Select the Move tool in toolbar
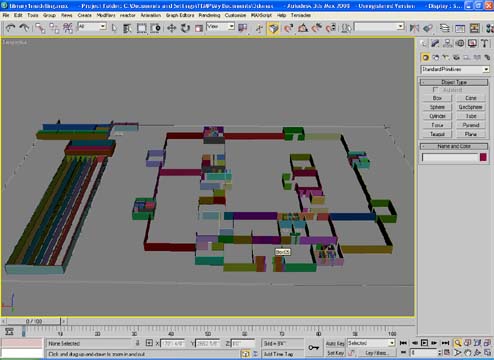This screenshot has width=494, height=360. (x=171, y=28)
